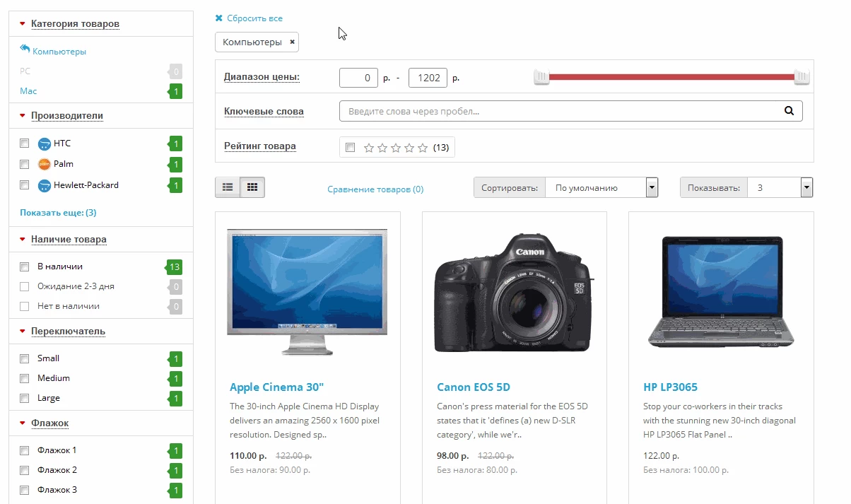Click the Нет в наличии option
The image size is (851, 504).
click(69, 306)
